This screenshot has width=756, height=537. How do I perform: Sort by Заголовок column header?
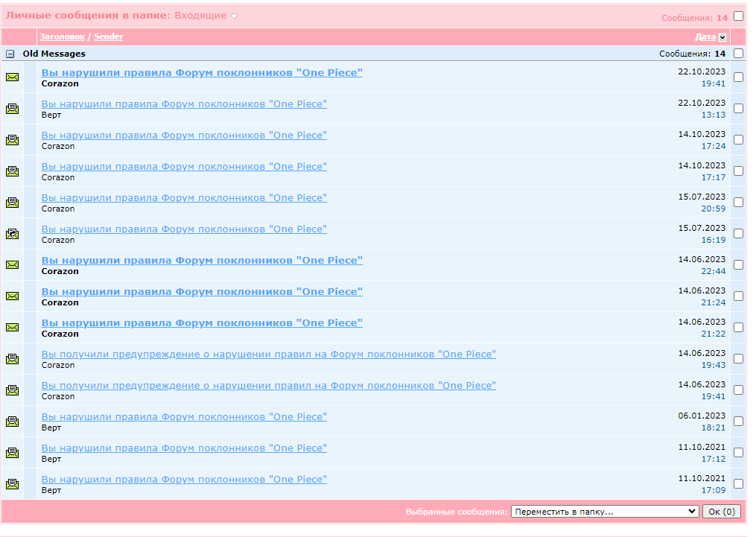(x=63, y=36)
